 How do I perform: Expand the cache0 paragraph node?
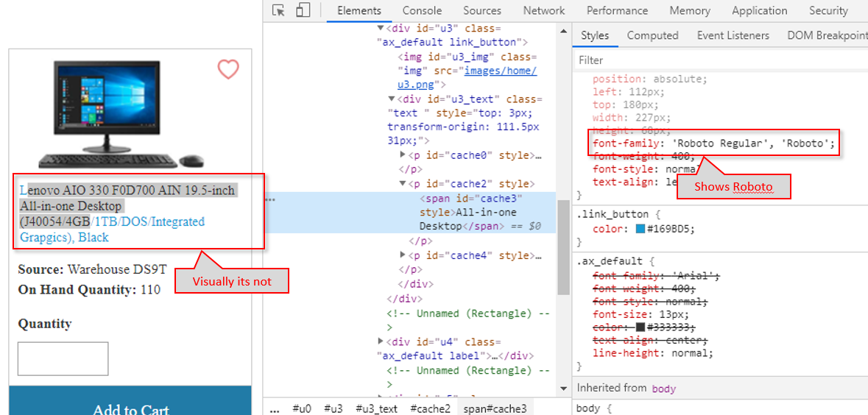coord(403,155)
